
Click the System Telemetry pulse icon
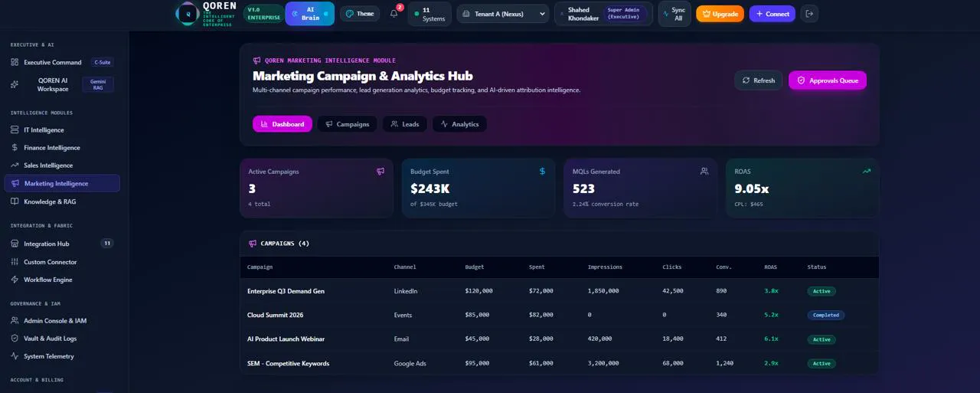coord(15,356)
